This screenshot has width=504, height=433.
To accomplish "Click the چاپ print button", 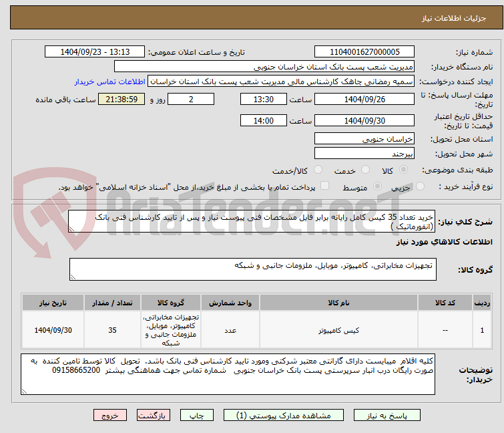I will click(196, 416).
